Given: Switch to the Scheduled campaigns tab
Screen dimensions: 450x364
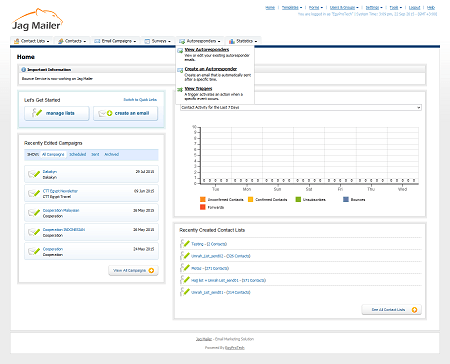Looking at the screenshot, I should pos(78,154).
